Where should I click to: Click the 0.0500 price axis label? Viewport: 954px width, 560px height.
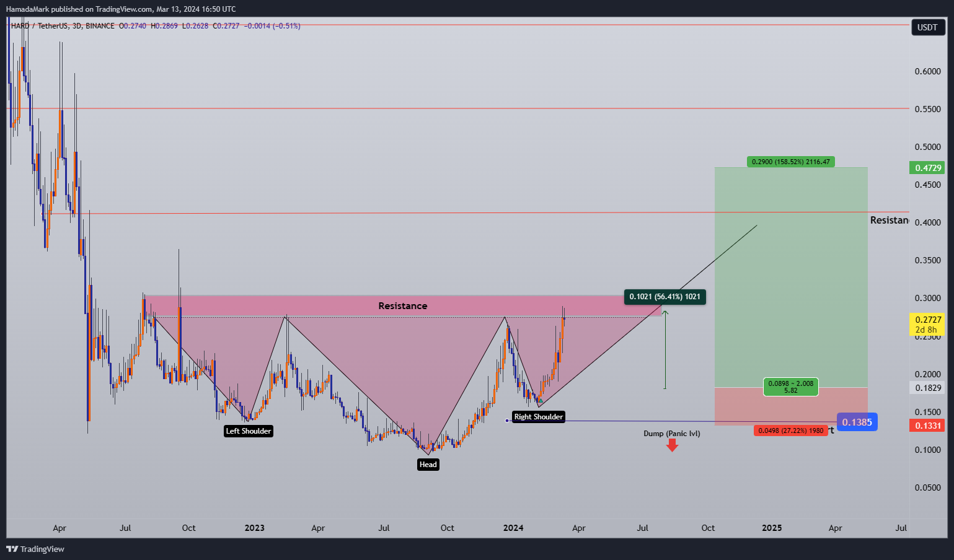coord(928,488)
